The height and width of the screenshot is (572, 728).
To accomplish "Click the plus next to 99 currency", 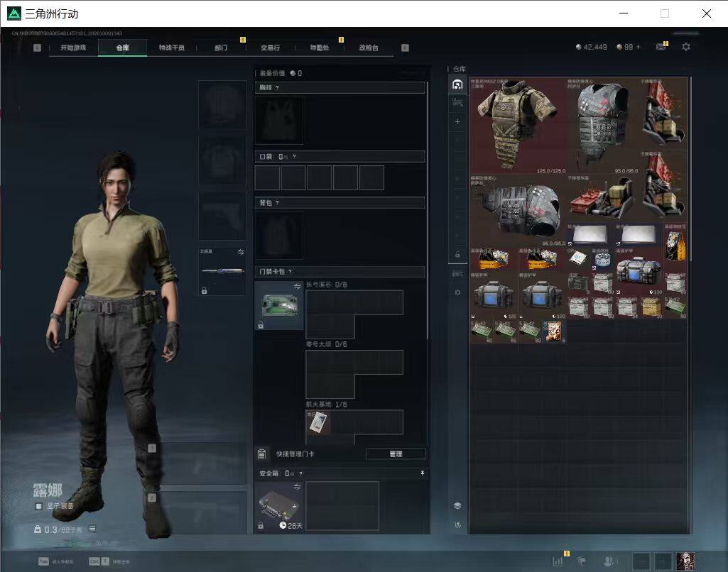I will pyautogui.click(x=639, y=47).
